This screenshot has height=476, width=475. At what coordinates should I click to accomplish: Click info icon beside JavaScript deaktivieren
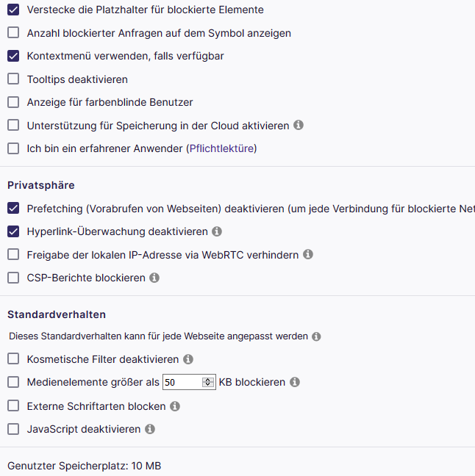(150, 429)
